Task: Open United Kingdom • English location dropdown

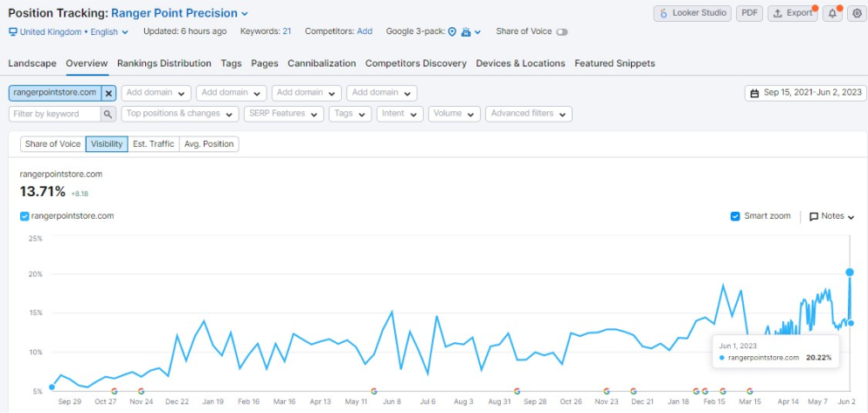Action: 69,32
